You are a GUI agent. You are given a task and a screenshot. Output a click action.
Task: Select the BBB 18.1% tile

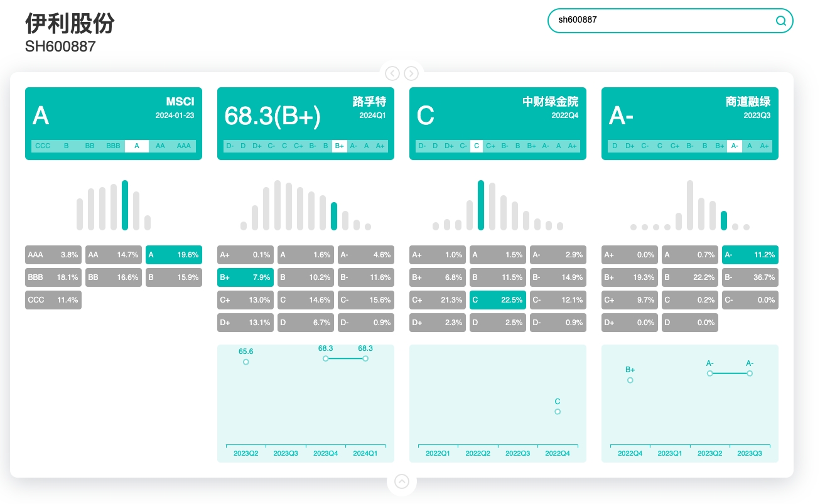click(53, 277)
